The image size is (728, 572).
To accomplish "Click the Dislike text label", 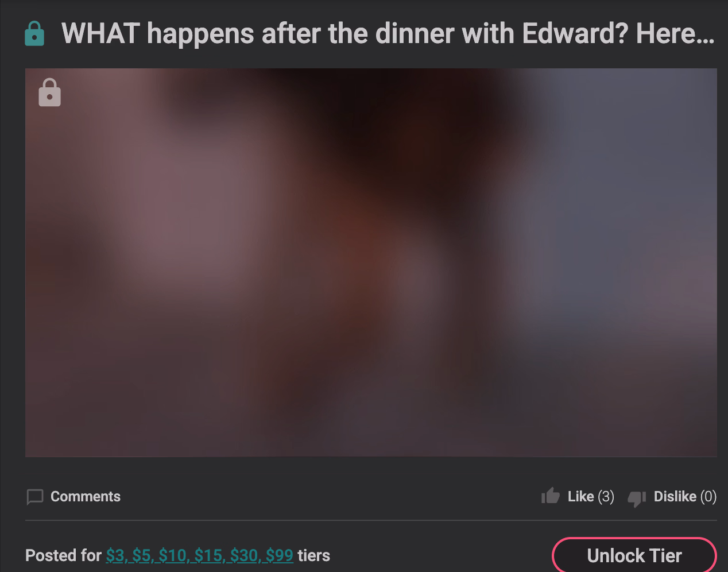I will pos(675,497).
